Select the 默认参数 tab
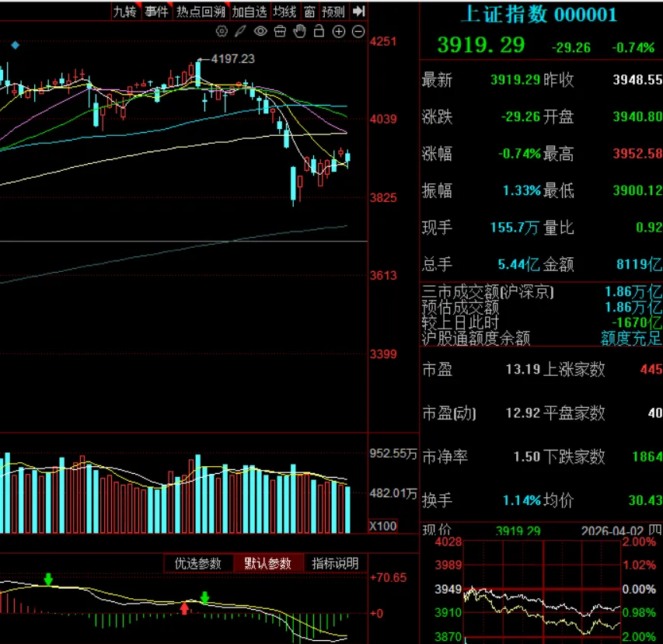The width and height of the screenshot is (663, 644). [268, 563]
